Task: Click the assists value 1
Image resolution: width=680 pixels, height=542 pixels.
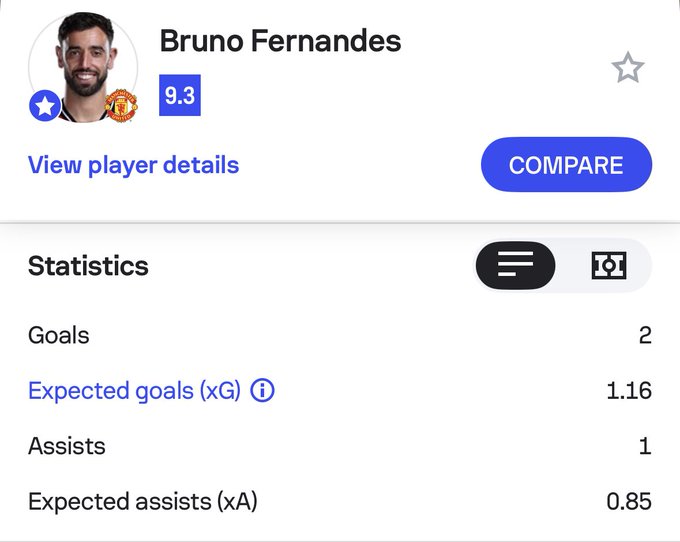Action: point(645,446)
